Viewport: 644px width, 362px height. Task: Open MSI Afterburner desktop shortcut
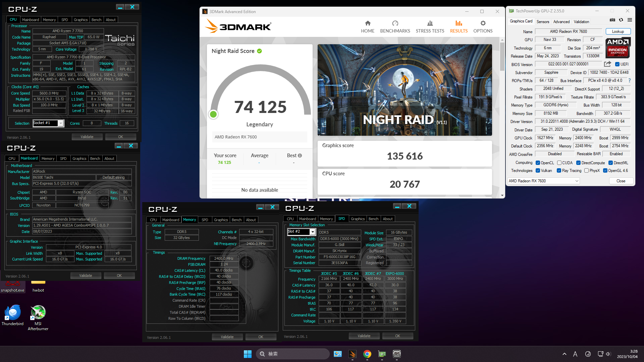click(x=38, y=318)
